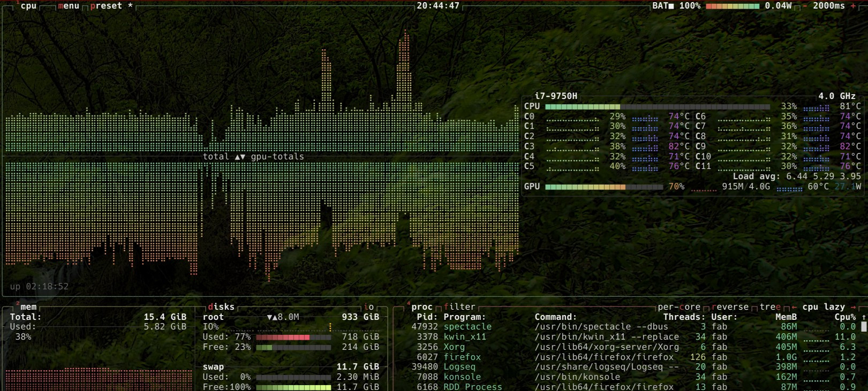Click the battery status square indicator
Viewport: 868px width, 391px height.
(671, 6)
